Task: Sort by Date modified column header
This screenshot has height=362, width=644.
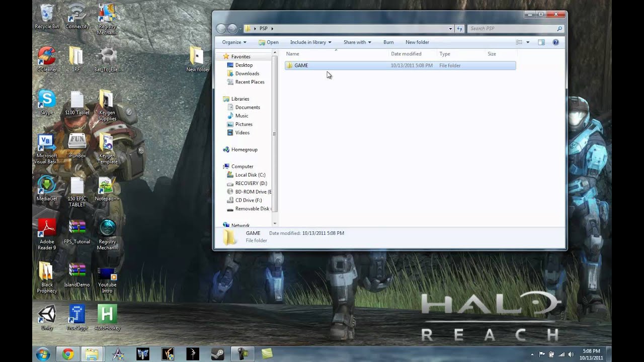Action: pyautogui.click(x=413, y=54)
